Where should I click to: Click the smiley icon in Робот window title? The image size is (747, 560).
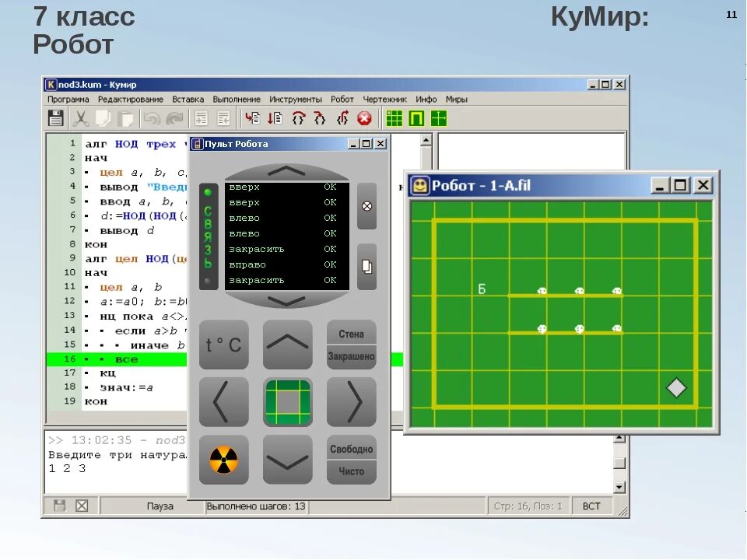pyautogui.click(x=419, y=185)
